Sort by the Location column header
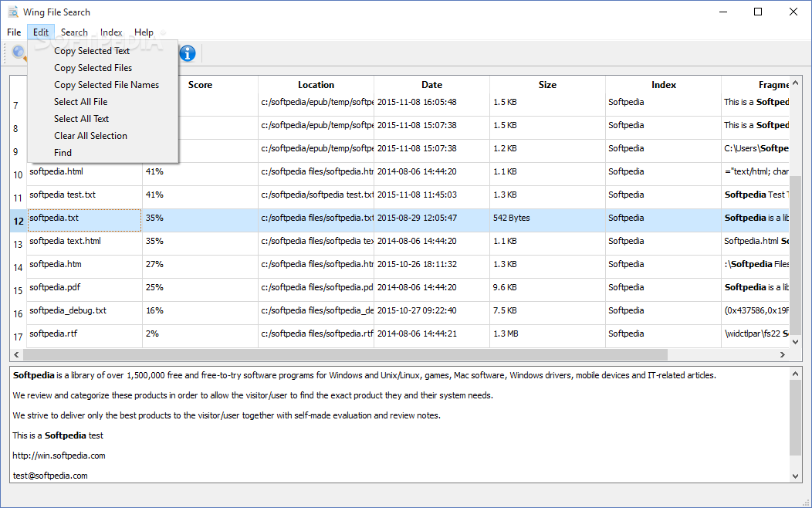Image resolution: width=812 pixels, height=508 pixels. click(316, 85)
